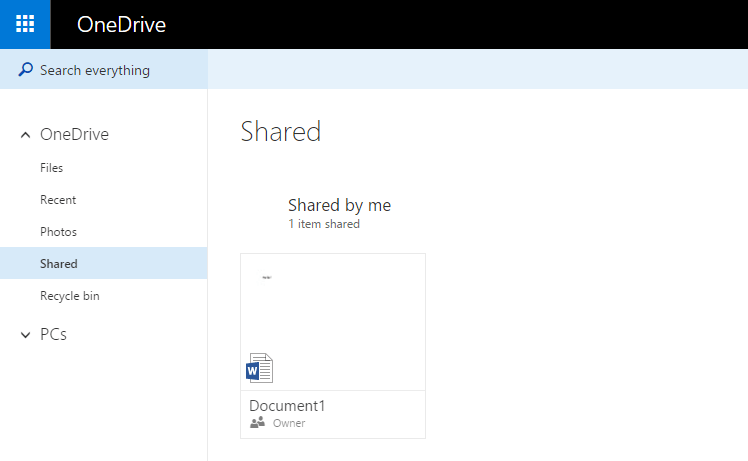The width and height of the screenshot is (748, 461).
Task: Select the Shared nav item
Action: 104,263
